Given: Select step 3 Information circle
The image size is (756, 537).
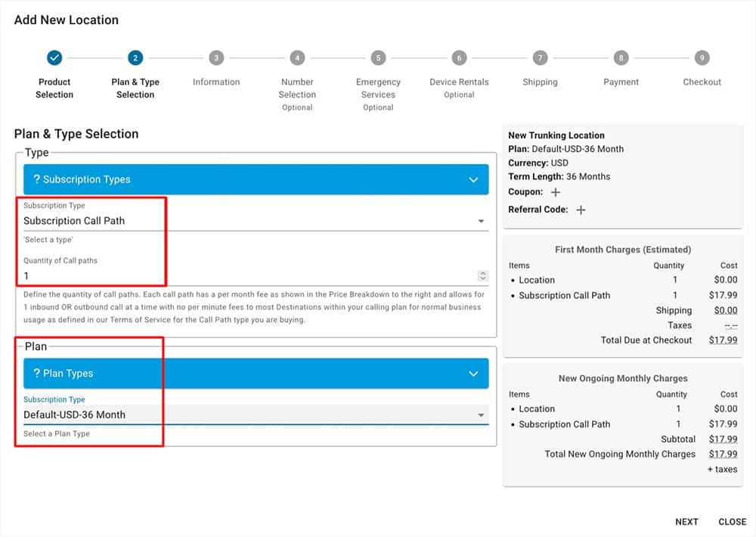Looking at the screenshot, I should (x=216, y=58).
